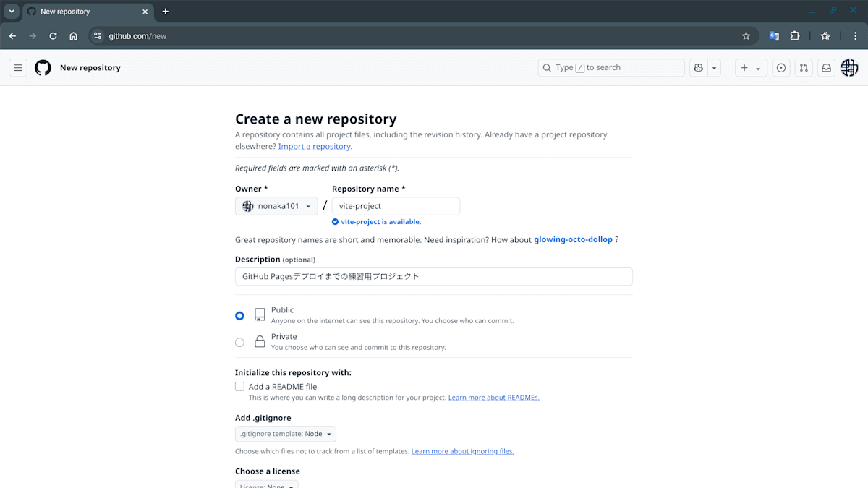
Task: Open the License None dropdown
Action: [266, 485]
